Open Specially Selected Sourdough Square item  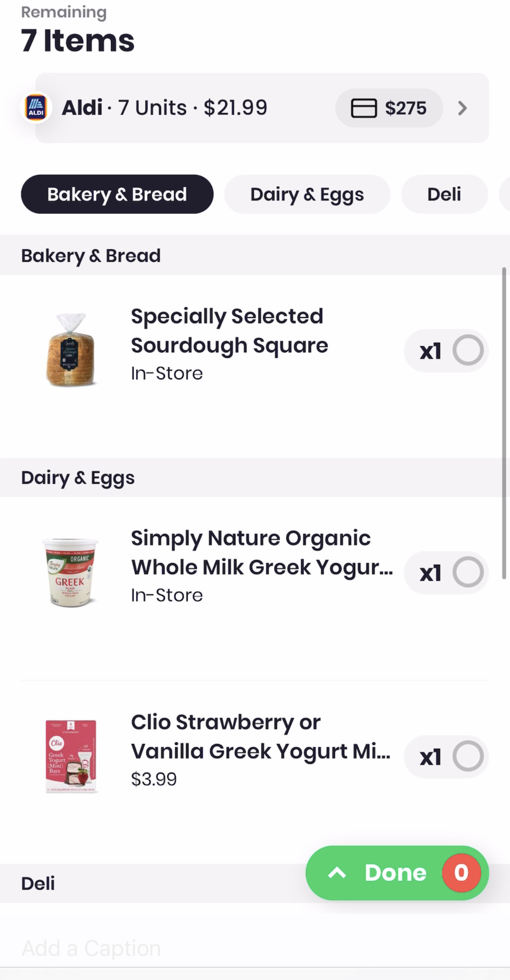[x=229, y=331]
